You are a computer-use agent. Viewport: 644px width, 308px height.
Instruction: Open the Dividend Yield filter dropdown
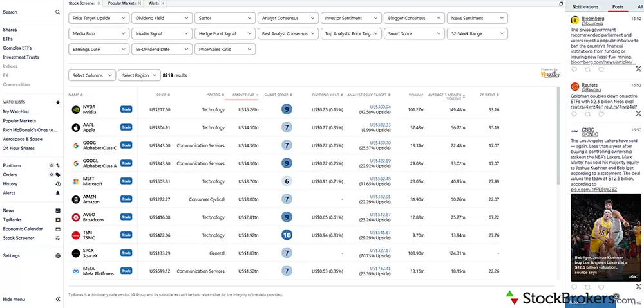pos(162,18)
